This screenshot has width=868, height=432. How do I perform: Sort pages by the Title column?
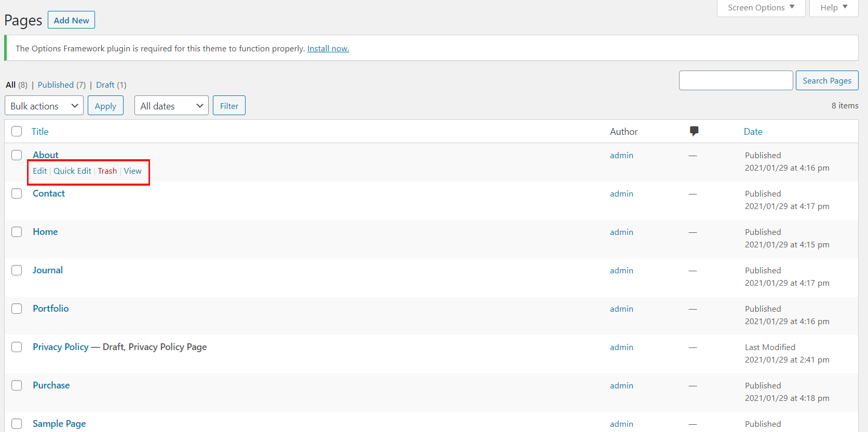(40, 132)
